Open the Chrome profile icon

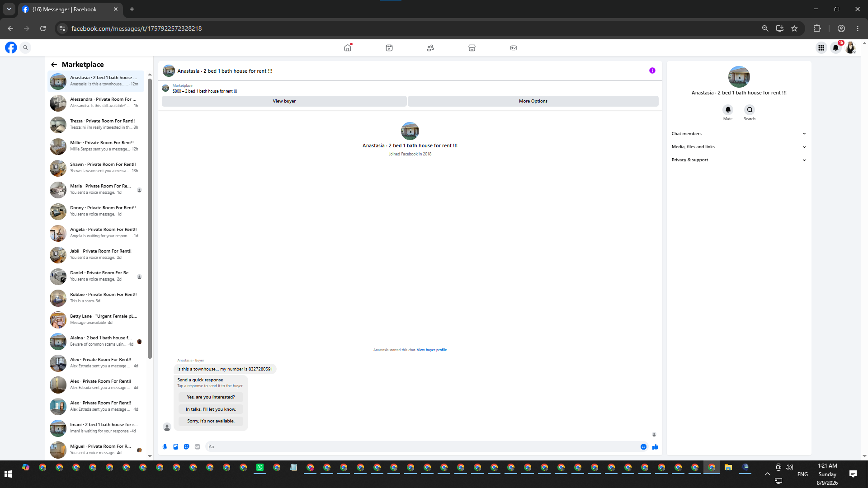point(841,28)
